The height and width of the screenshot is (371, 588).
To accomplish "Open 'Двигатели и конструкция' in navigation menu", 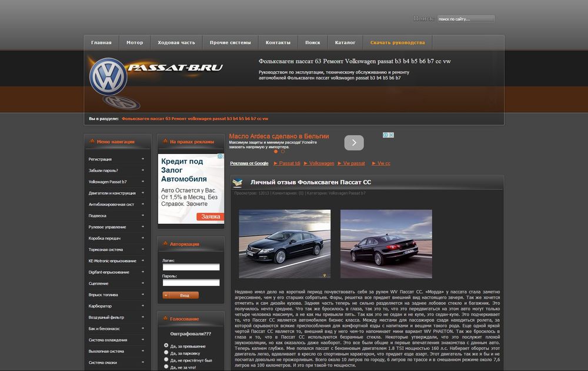I will pos(112,193).
